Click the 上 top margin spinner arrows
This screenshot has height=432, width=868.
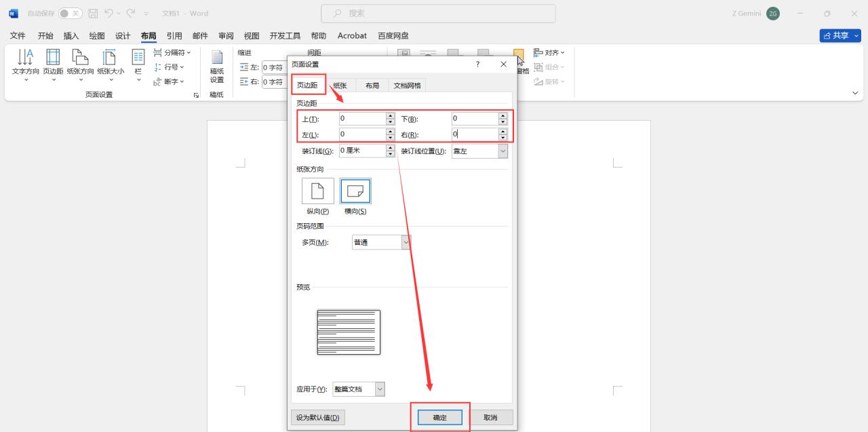click(390, 118)
